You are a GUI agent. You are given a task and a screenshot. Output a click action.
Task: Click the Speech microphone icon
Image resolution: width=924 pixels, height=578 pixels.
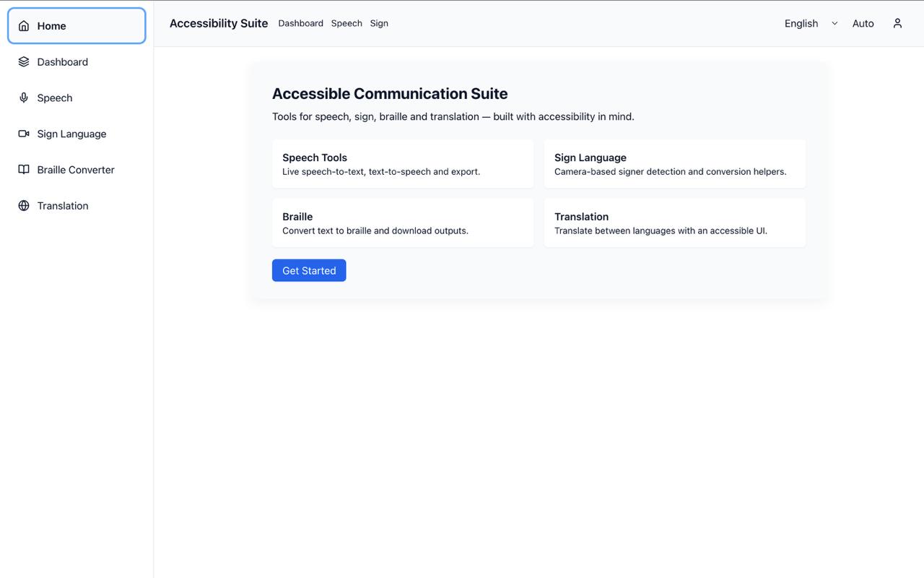[24, 98]
